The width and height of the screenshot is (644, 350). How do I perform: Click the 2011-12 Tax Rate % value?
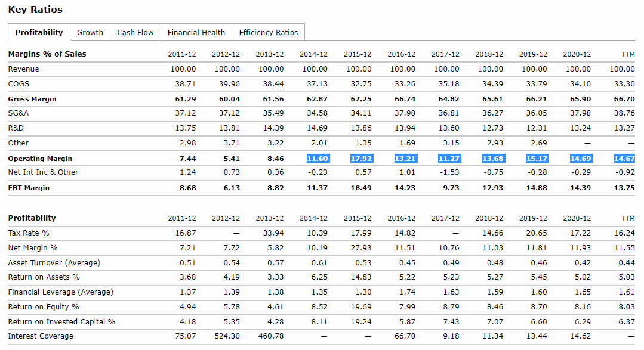pyautogui.click(x=184, y=233)
